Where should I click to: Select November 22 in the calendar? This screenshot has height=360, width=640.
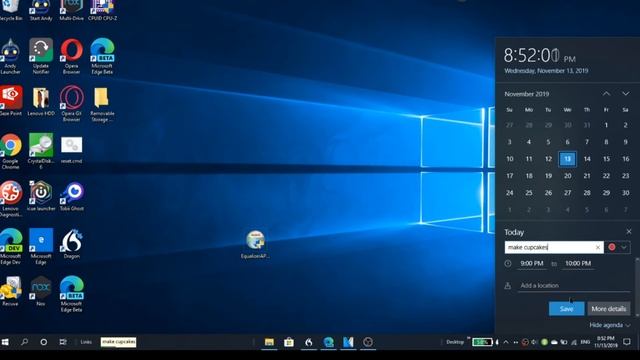[606, 176]
